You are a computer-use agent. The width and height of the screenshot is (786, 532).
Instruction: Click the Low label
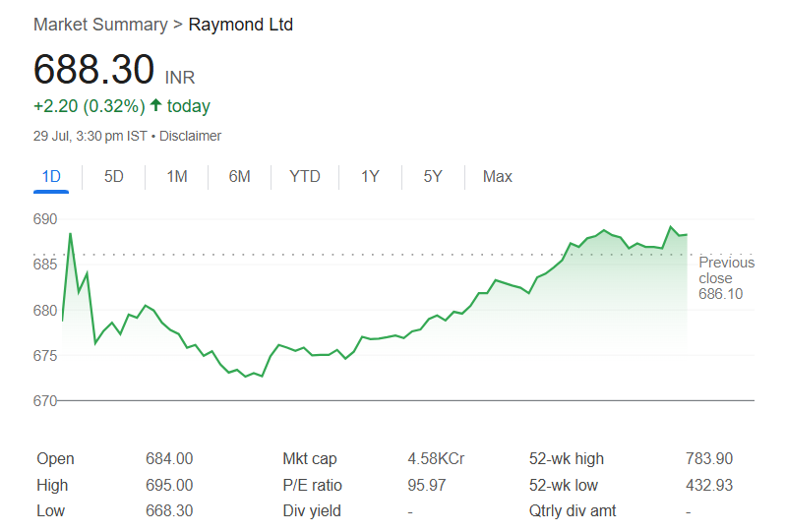(50, 511)
